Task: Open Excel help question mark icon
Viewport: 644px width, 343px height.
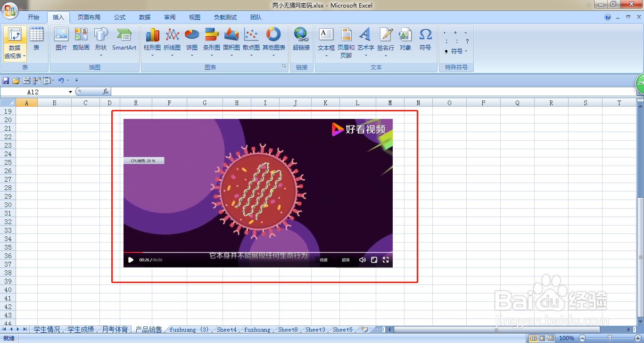Action: pyautogui.click(x=608, y=17)
